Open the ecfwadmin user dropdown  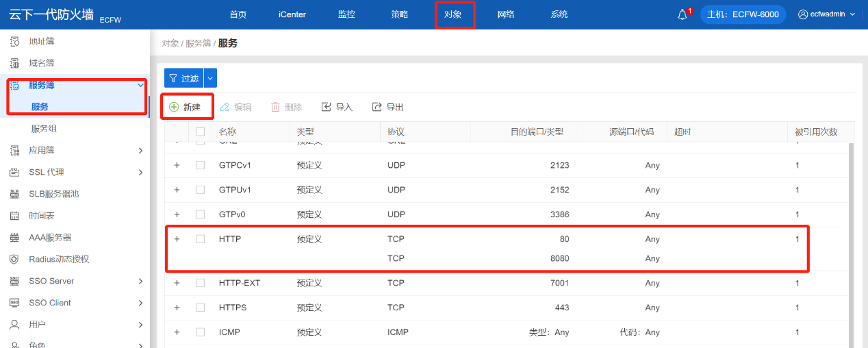pos(827,14)
